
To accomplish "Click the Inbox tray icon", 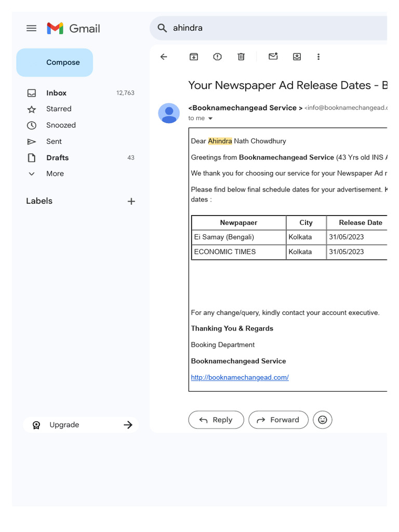I will click(32, 93).
